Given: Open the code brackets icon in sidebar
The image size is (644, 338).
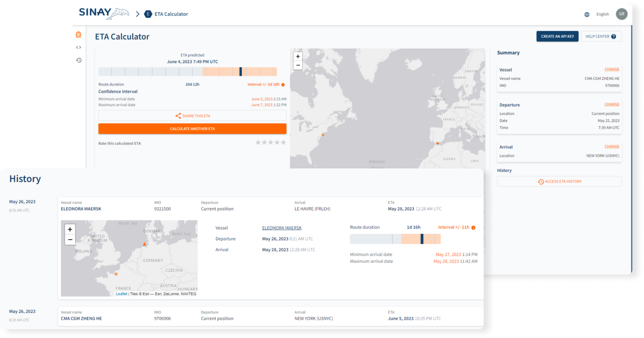Looking at the screenshot, I should (x=79, y=48).
